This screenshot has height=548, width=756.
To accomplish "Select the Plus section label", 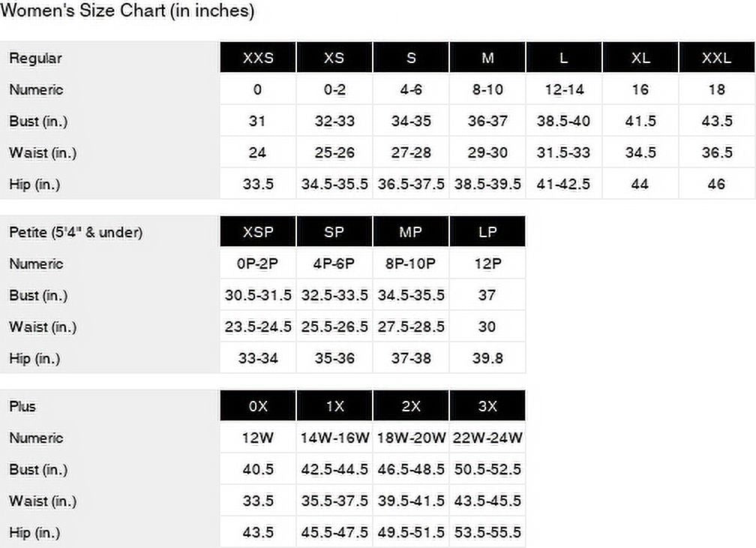I will [22, 406].
